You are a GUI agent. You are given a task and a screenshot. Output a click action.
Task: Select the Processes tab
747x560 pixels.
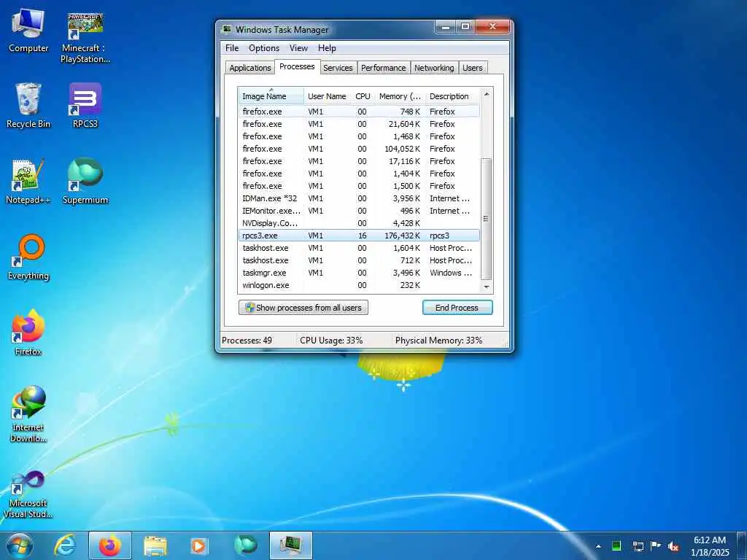pyautogui.click(x=297, y=66)
